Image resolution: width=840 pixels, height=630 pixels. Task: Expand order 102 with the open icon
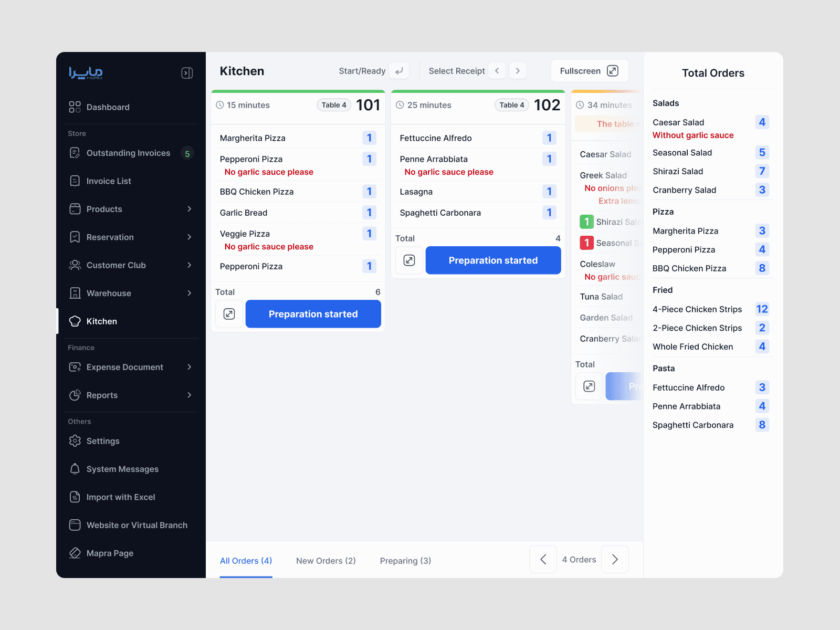(x=409, y=260)
